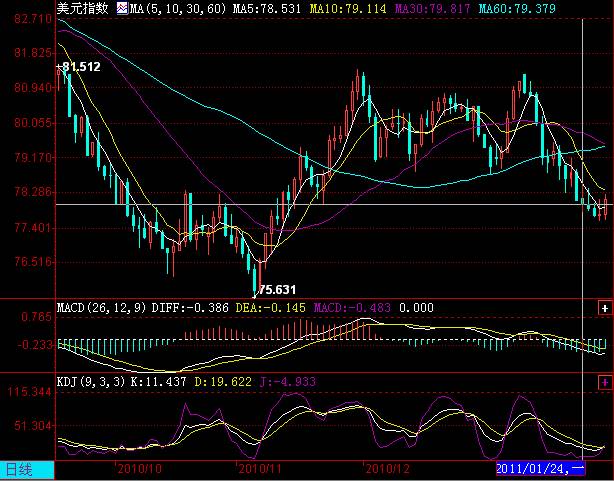Image resolution: width=614 pixels, height=481 pixels.
Task: Click the 82.710 price axis label
Action: click(33, 18)
